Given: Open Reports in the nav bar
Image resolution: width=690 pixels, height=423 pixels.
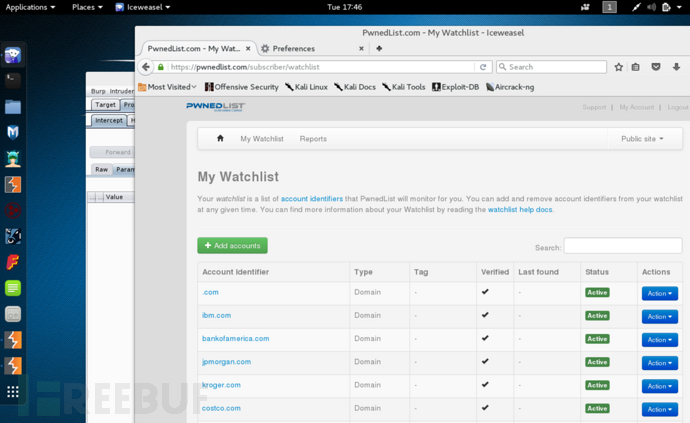Looking at the screenshot, I should pos(313,139).
